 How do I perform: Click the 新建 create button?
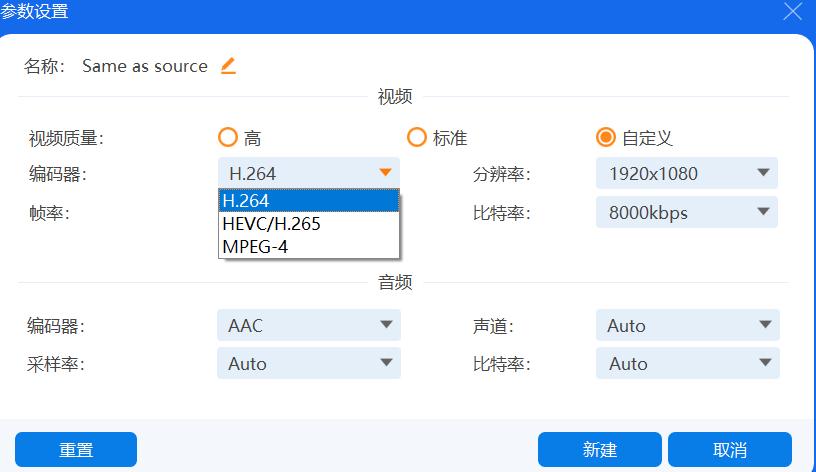(x=600, y=449)
